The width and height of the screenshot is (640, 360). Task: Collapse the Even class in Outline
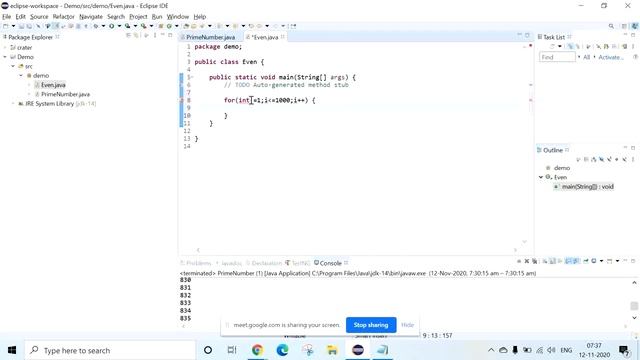(541, 177)
